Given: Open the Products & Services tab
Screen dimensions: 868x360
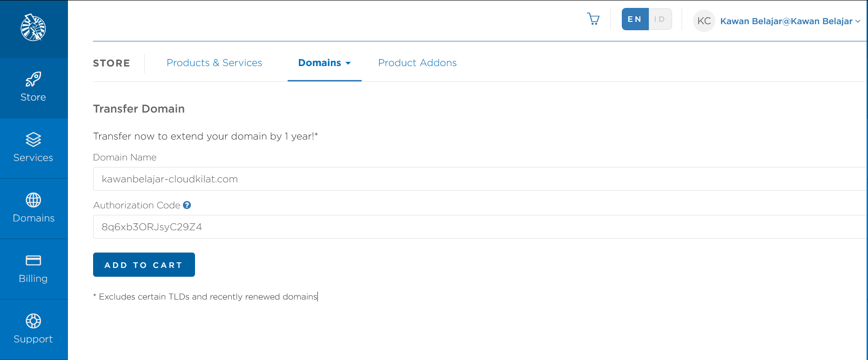Looking at the screenshot, I should point(214,63).
